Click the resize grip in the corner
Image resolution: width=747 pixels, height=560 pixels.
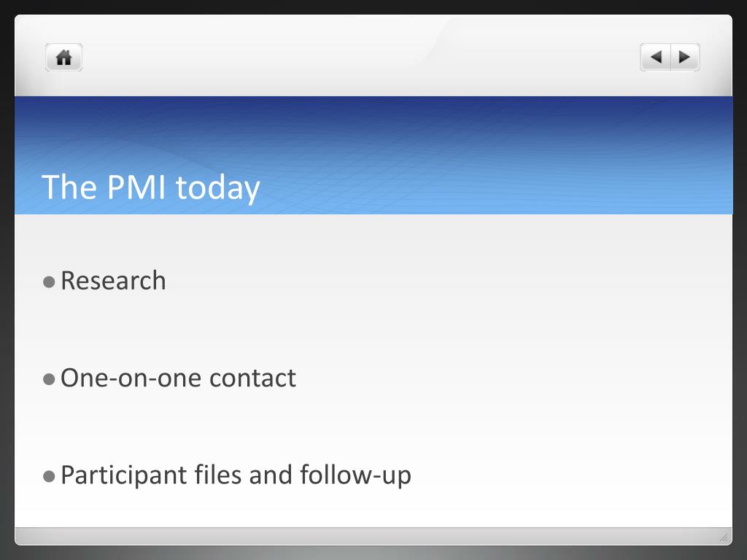coord(724,537)
